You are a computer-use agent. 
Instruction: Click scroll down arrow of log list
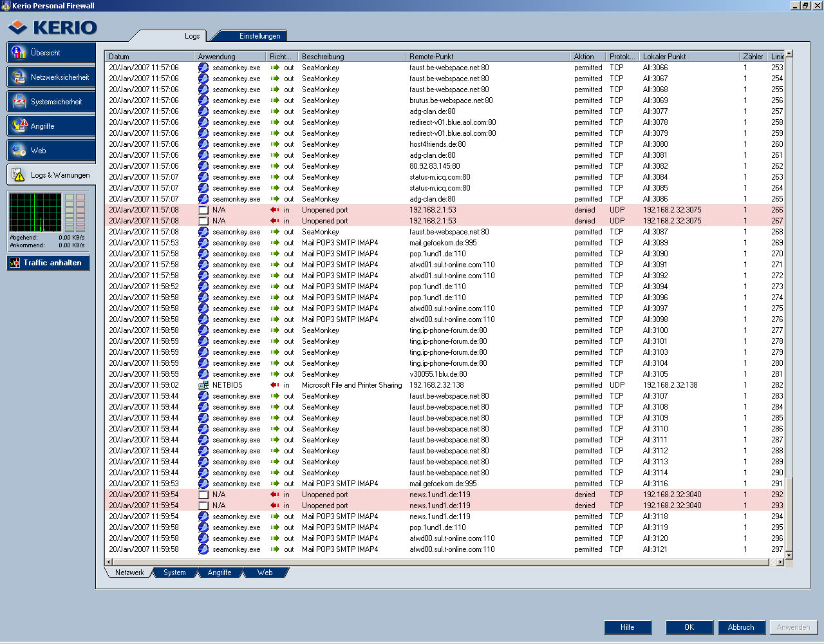789,554
